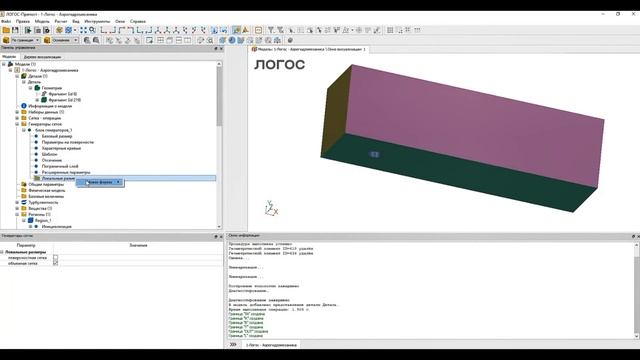The height and width of the screenshot is (360, 640).
Task: Click the blue info icon beside Информация о модели
Action: point(24,106)
